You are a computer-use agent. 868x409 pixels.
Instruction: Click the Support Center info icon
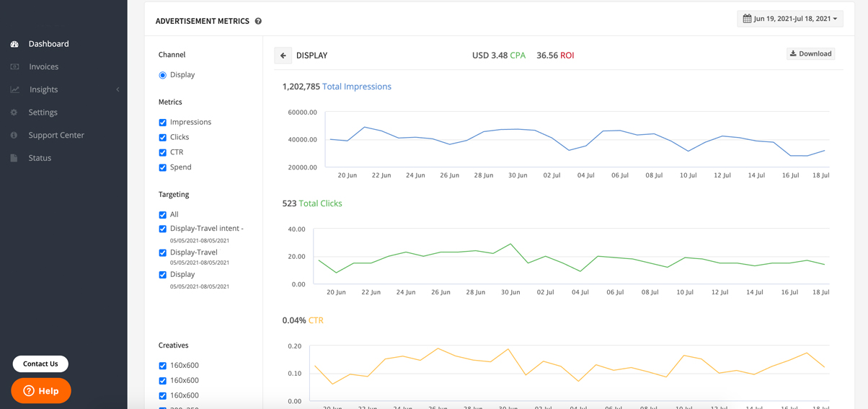coord(14,136)
